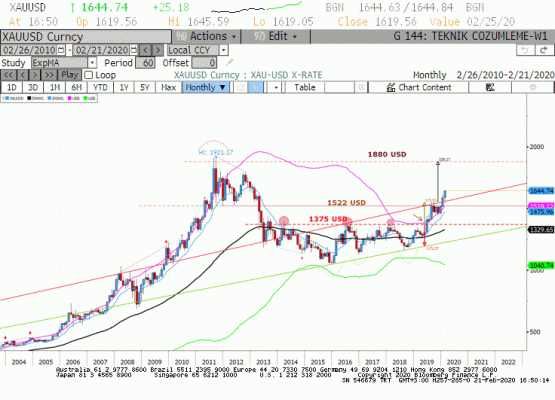Open the Actions menu
The height and width of the screenshot is (400, 555).
pyautogui.click(x=206, y=36)
